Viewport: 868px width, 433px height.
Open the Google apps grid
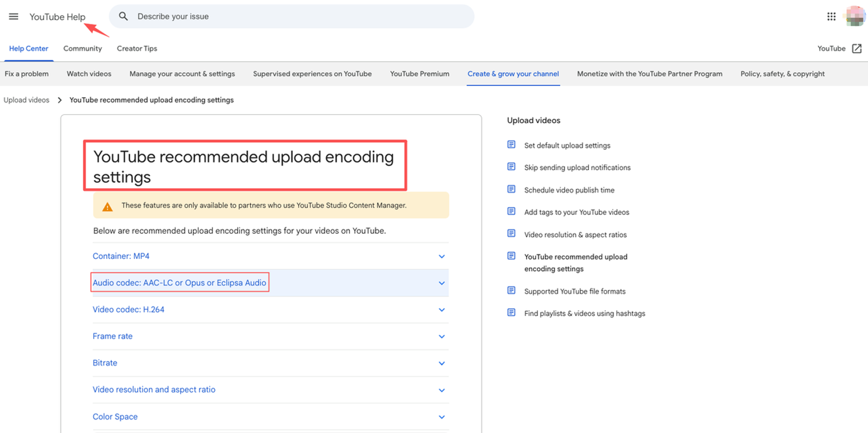click(x=831, y=16)
